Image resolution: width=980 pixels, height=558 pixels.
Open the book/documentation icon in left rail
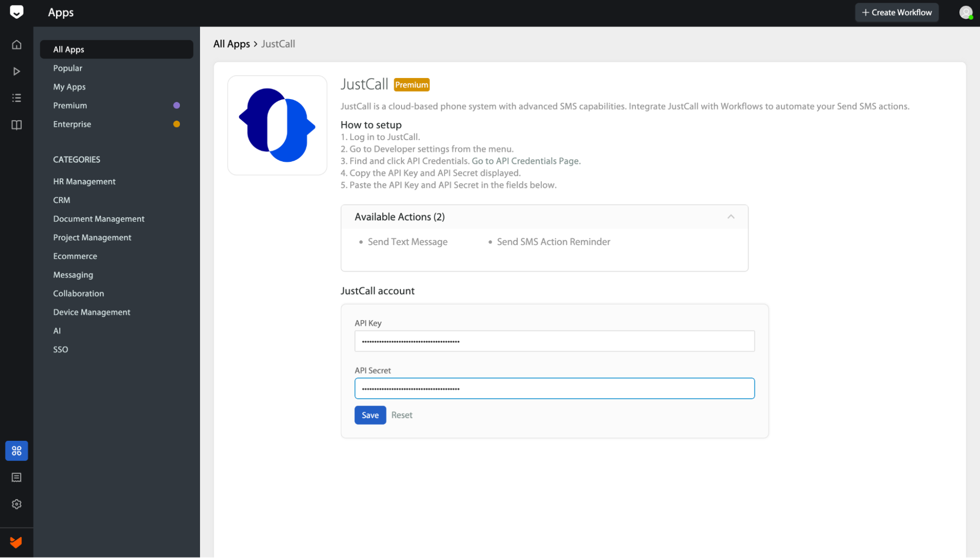point(17,125)
